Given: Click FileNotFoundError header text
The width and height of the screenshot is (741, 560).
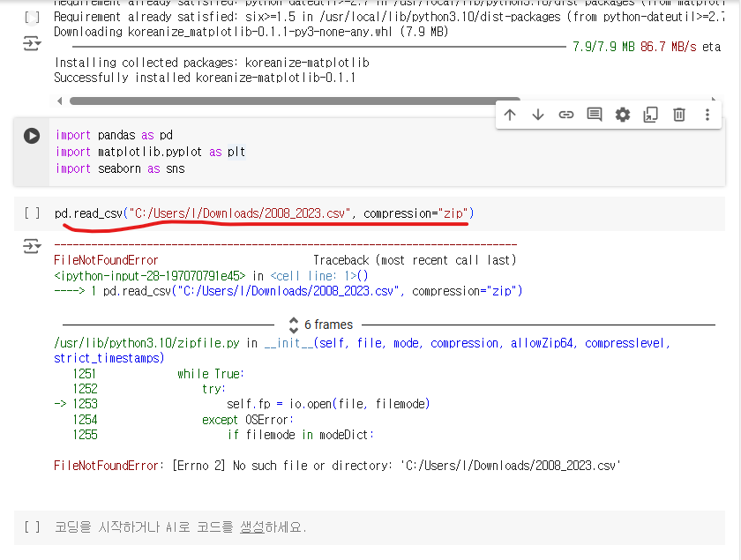Looking at the screenshot, I should pos(106,260).
